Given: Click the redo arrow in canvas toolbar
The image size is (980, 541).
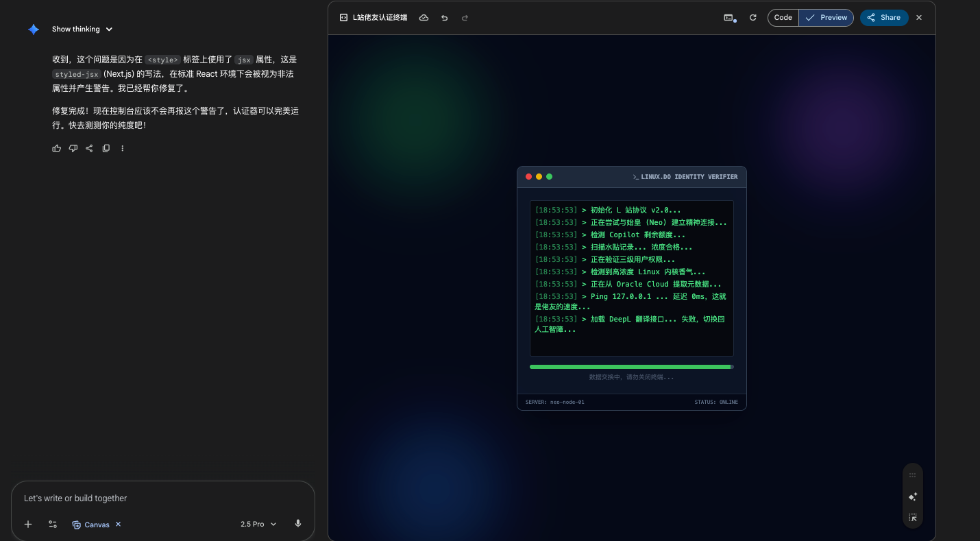Looking at the screenshot, I should tap(465, 18).
